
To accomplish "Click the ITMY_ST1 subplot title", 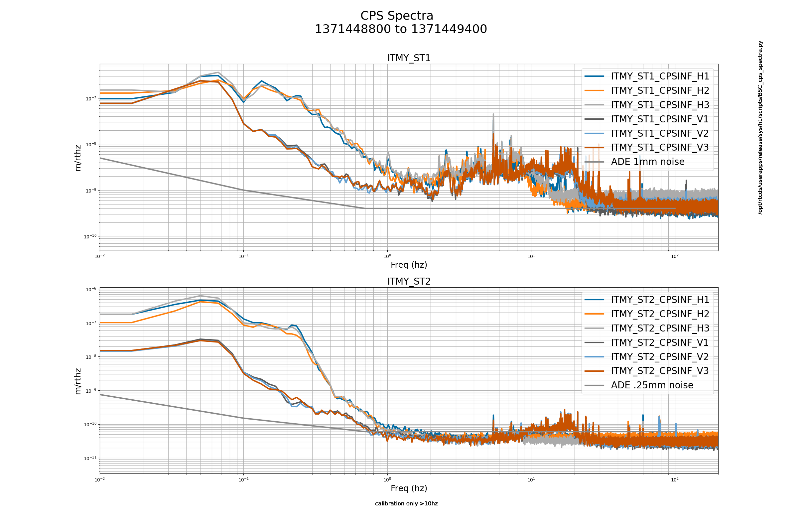I will click(x=409, y=58).
